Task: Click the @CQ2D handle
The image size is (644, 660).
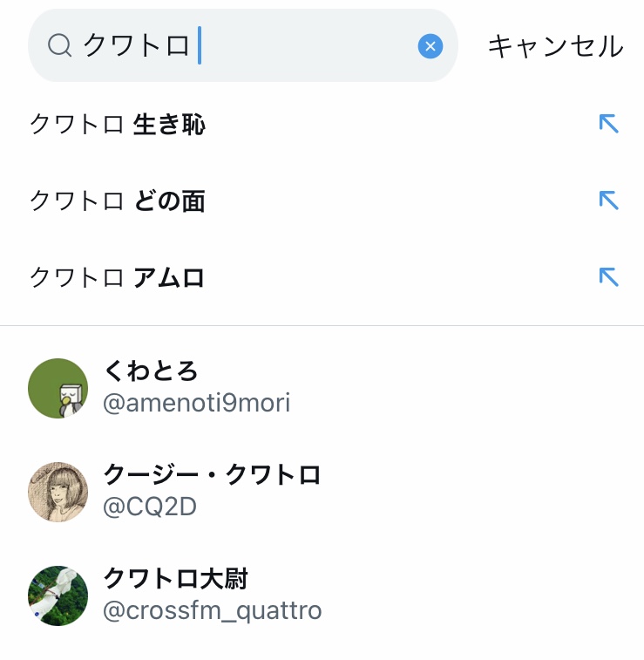Action: click(x=149, y=507)
